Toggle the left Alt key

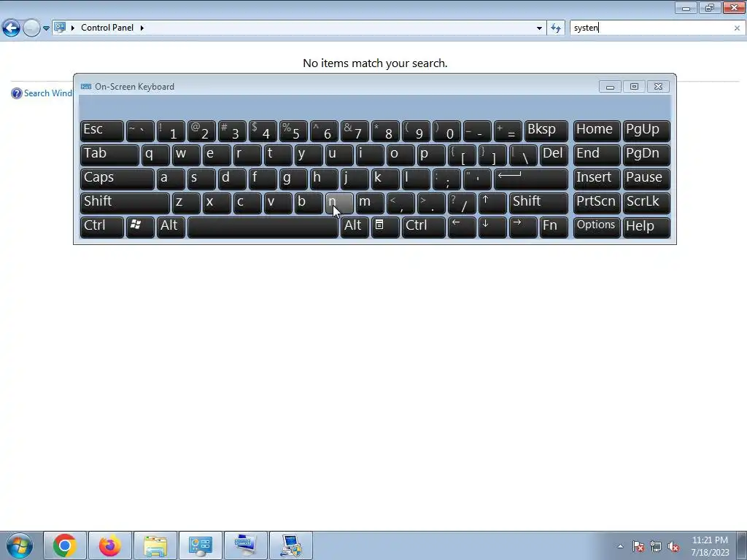pyautogui.click(x=171, y=227)
